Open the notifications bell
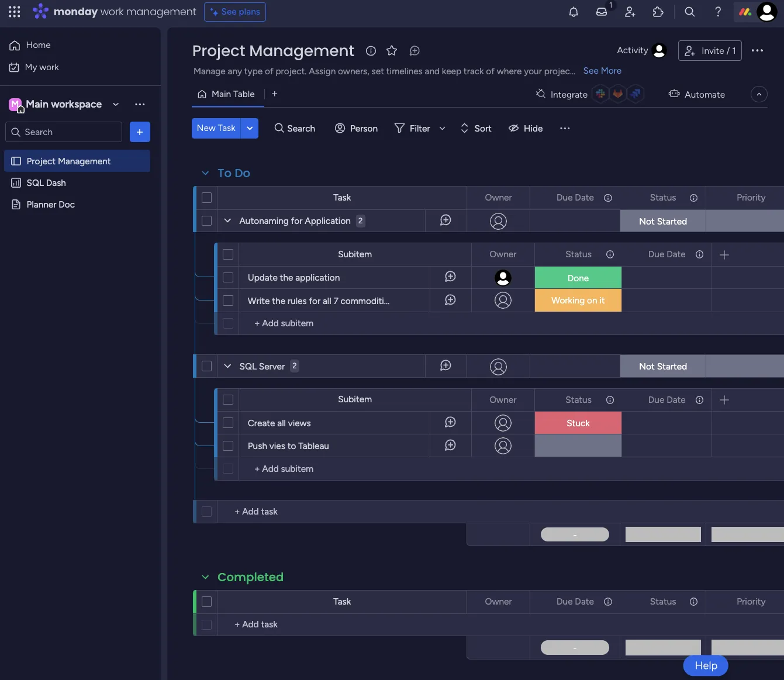Screen dimensions: 784x680 574,12
